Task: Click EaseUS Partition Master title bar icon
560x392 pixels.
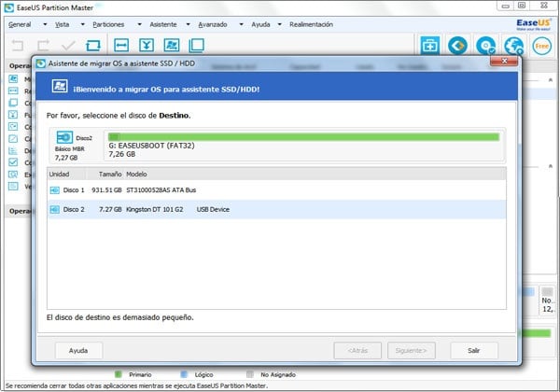Action: coord(9,7)
